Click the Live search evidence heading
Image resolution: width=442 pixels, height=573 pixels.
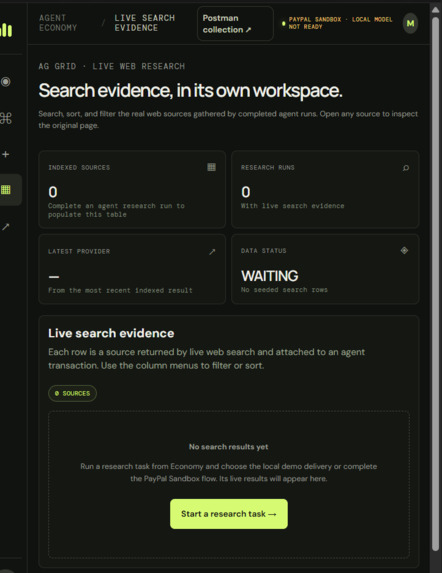point(111,333)
